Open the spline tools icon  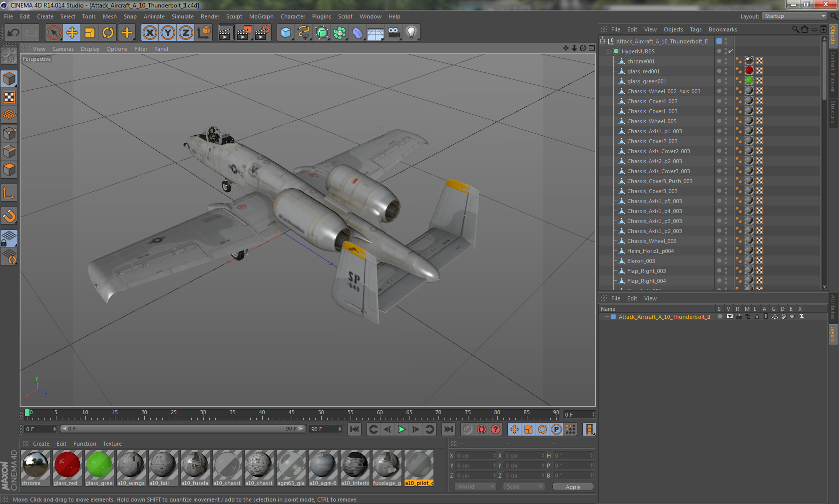tap(304, 33)
